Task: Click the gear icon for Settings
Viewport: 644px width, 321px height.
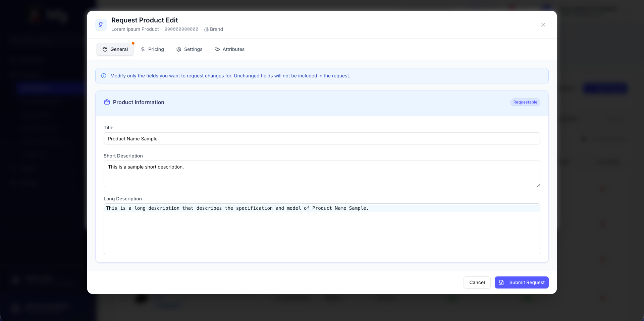Action: coord(179,49)
